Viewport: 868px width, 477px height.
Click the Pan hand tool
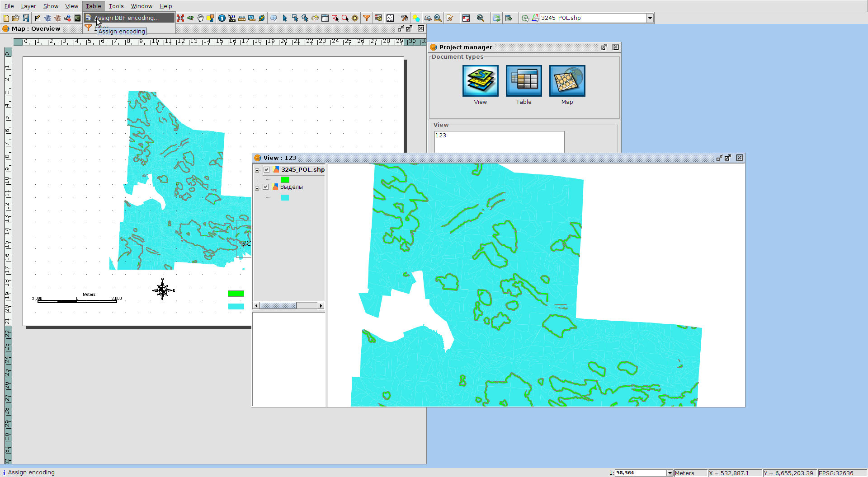[200, 18]
